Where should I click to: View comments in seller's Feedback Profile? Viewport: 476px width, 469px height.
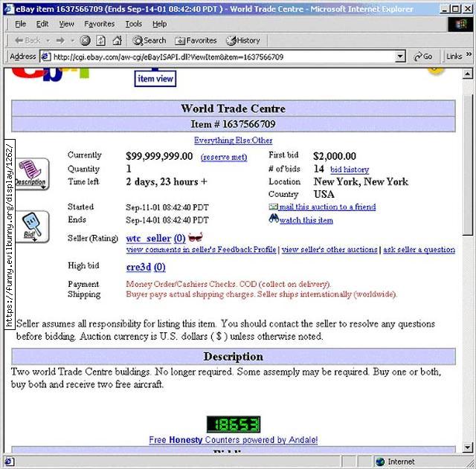201,250
